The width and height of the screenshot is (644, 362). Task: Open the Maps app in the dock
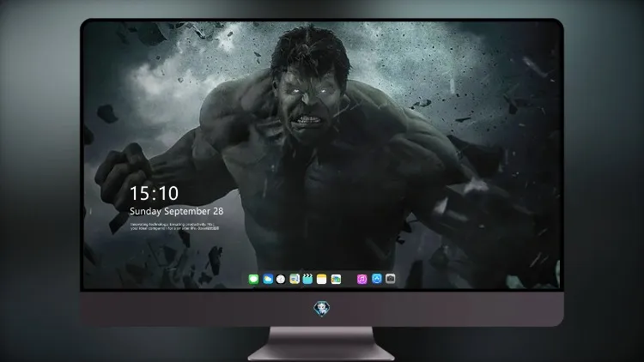pyautogui.click(x=295, y=279)
